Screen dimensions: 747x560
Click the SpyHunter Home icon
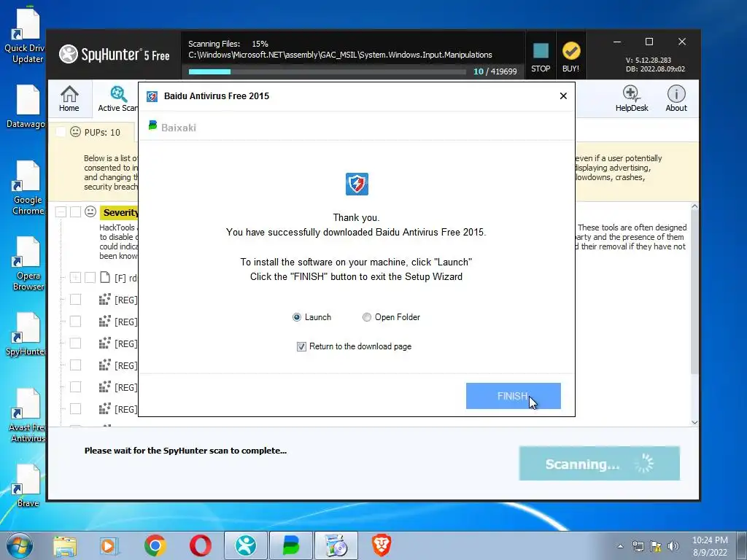pos(69,98)
